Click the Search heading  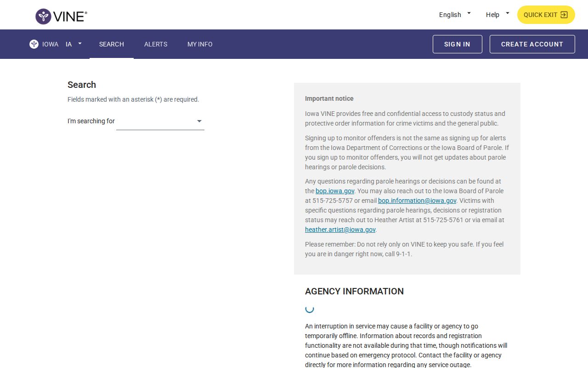click(x=82, y=85)
